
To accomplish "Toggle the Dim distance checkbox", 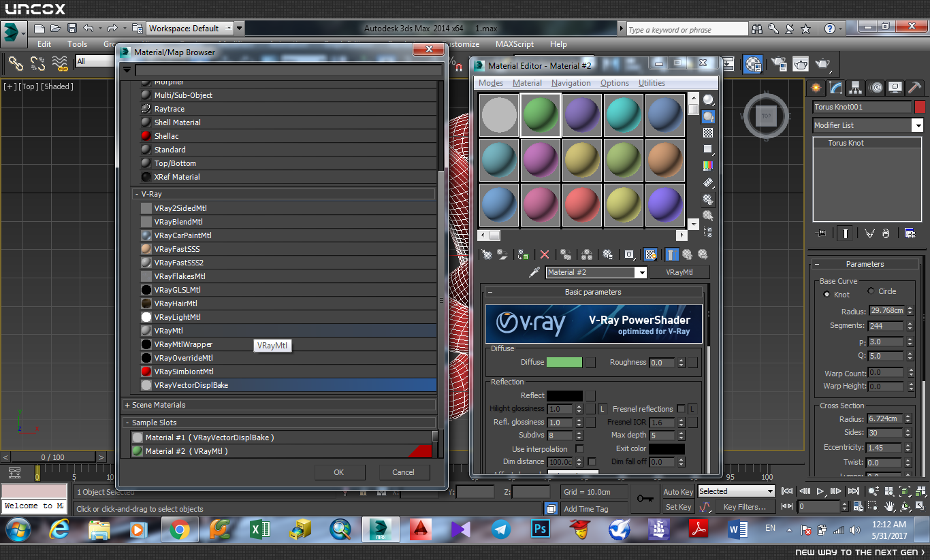I will [x=592, y=462].
